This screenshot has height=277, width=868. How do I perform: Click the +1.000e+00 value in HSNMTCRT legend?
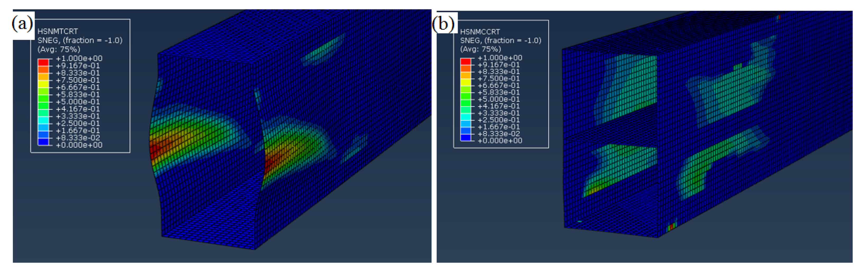pos(79,58)
